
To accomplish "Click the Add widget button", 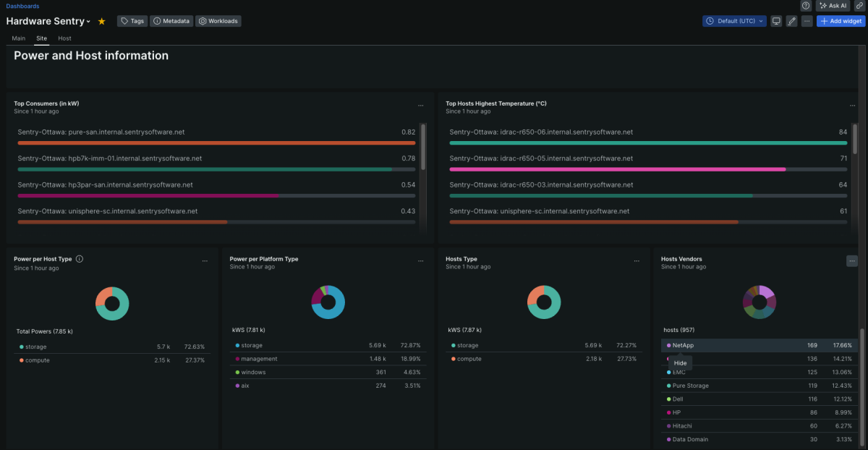I will click(841, 21).
